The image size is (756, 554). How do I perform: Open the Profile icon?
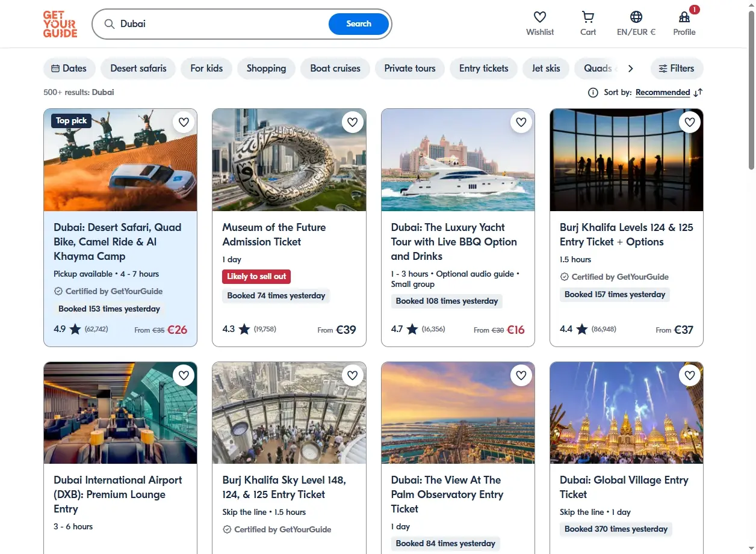pyautogui.click(x=684, y=17)
